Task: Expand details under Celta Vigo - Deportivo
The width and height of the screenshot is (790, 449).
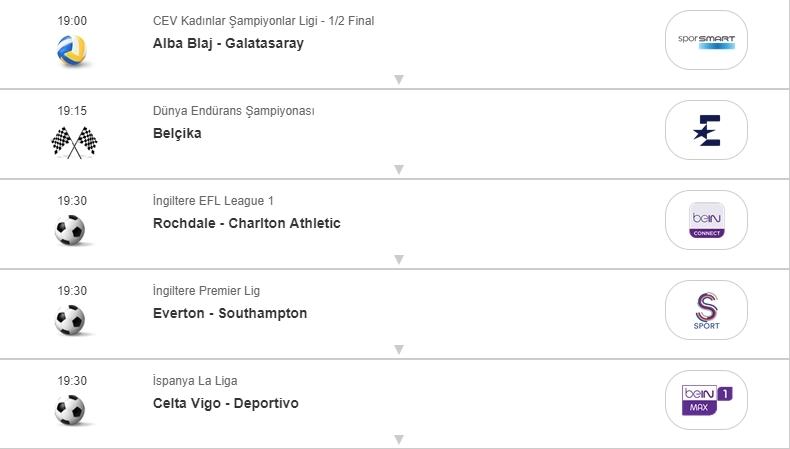Action: [x=398, y=439]
